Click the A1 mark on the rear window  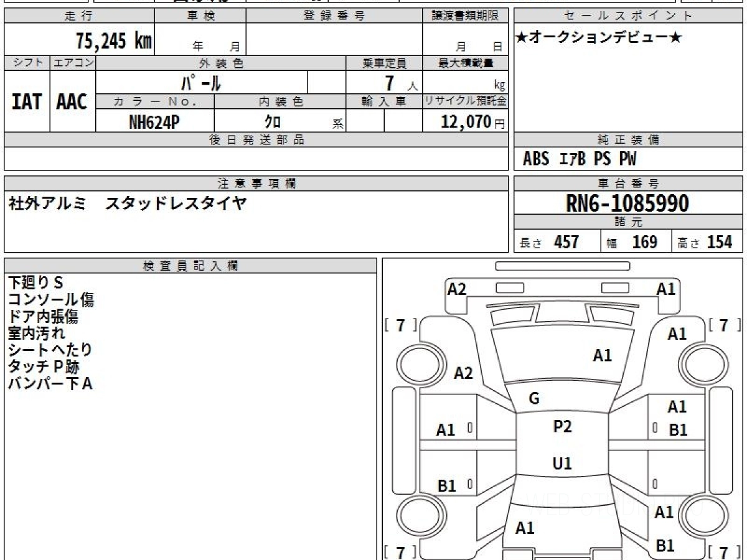point(525,528)
